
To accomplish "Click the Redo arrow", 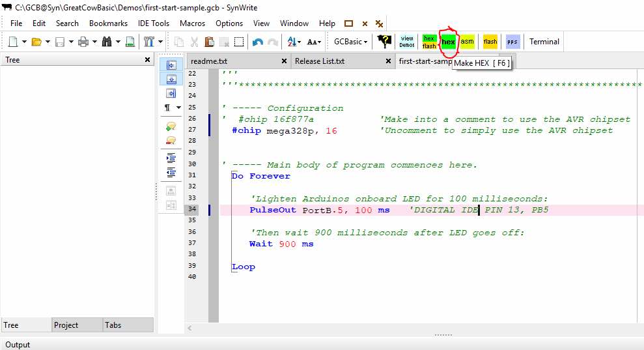I will tap(273, 42).
